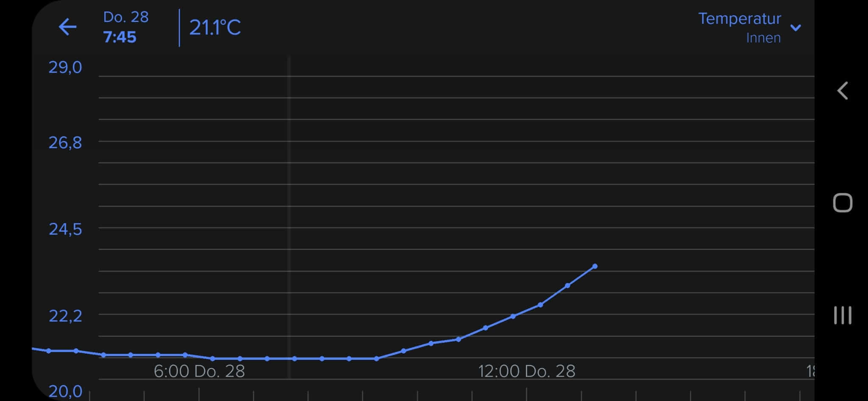This screenshot has width=868, height=401.
Task: Click the vertical time cursor line
Action: pyautogui.click(x=289, y=212)
